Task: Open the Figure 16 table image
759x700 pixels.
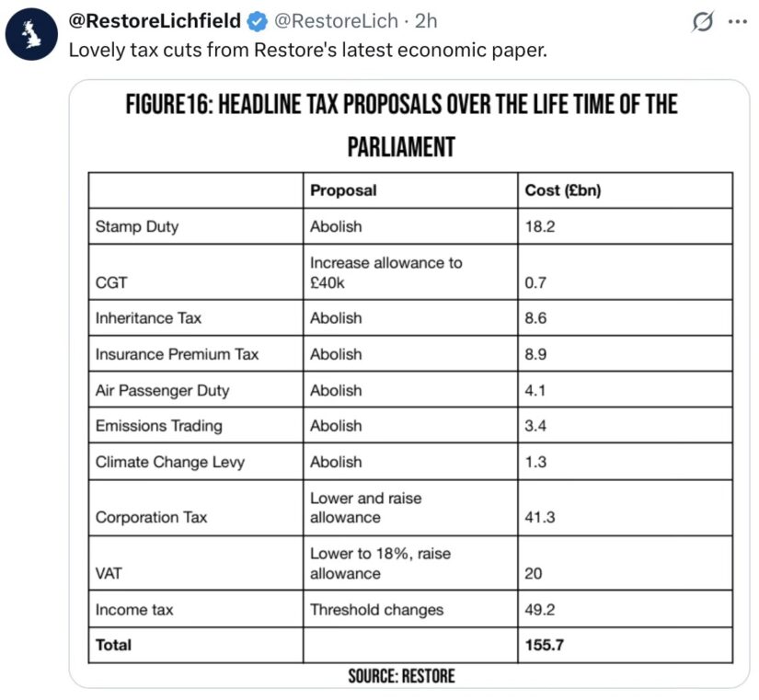Action: pyautogui.click(x=409, y=384)
